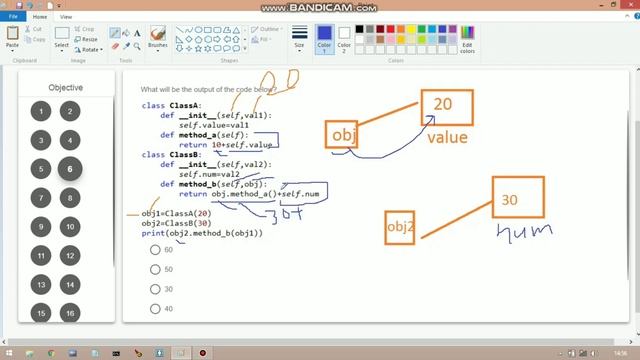Select the Color 2 background box
Viewport: 640px width, 360px height.
pyautogui.click(x=344, y=39)
